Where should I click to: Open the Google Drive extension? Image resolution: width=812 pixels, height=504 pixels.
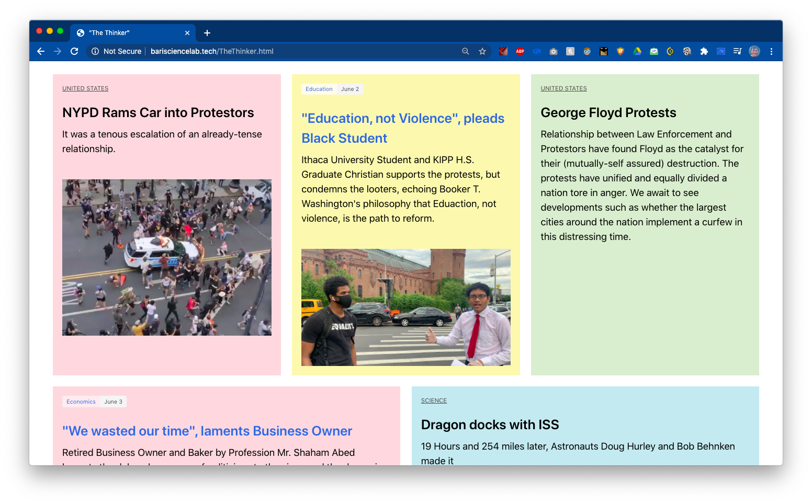637,51
